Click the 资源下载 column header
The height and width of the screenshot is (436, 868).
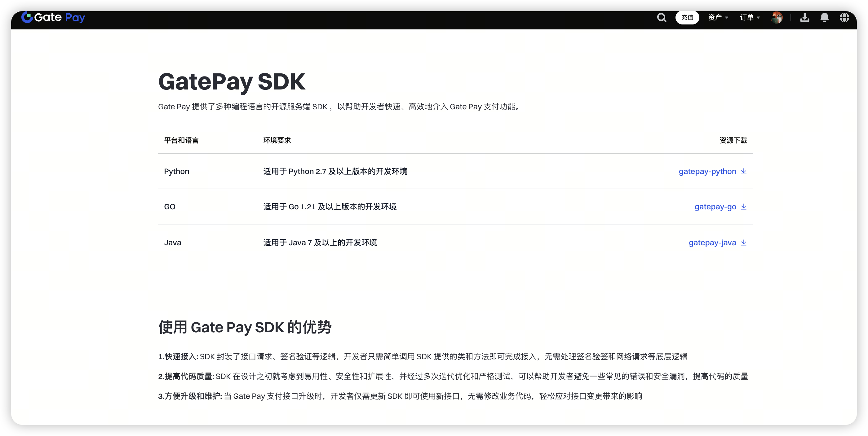733,140
